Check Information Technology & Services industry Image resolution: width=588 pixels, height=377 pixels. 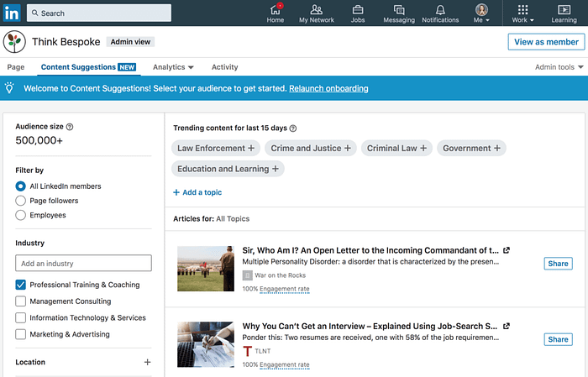[x=21, y=317]
